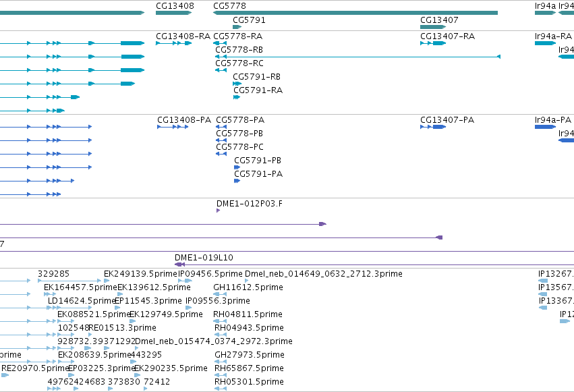The height and width of the screenshot is (392, 574).
Task: Click the 329285 EST label
Action: pos(53,274)
